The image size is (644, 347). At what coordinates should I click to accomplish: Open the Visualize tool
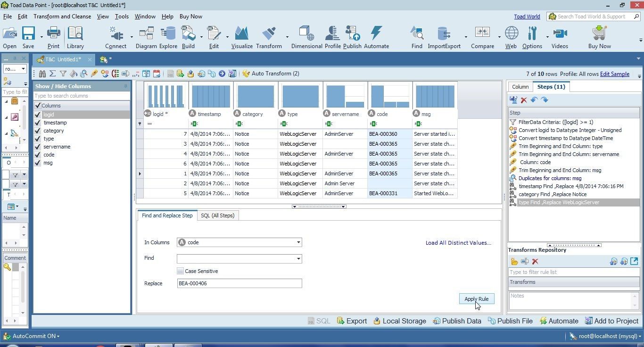[x=242, y=38]
